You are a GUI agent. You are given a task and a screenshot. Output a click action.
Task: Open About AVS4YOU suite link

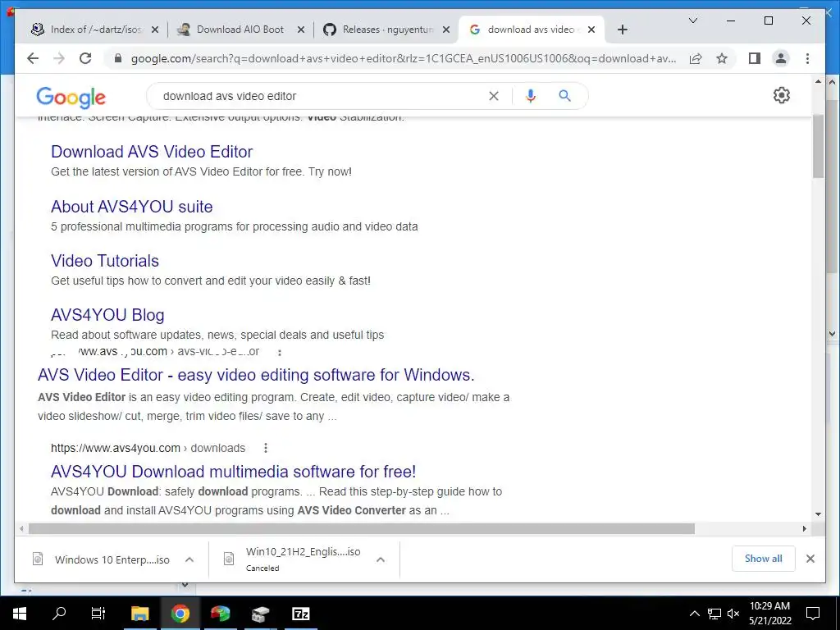[x=132, y=206]
